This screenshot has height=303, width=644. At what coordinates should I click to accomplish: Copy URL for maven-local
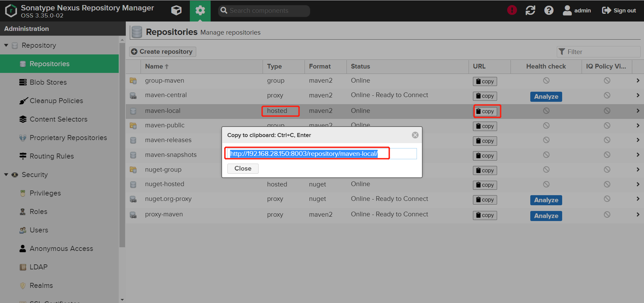pyautogui.click(x=485, y=112)
